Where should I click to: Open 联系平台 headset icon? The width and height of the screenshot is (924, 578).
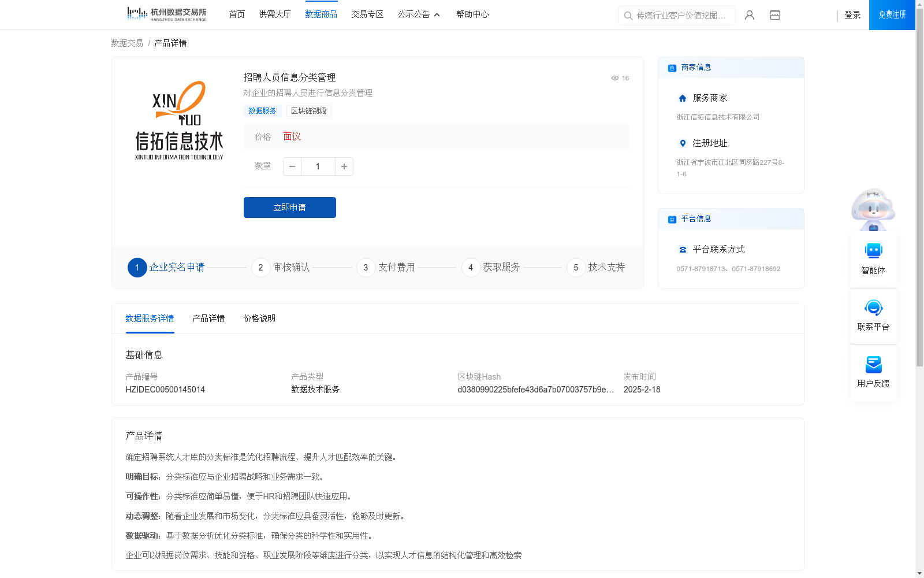(x=874, y=307)
